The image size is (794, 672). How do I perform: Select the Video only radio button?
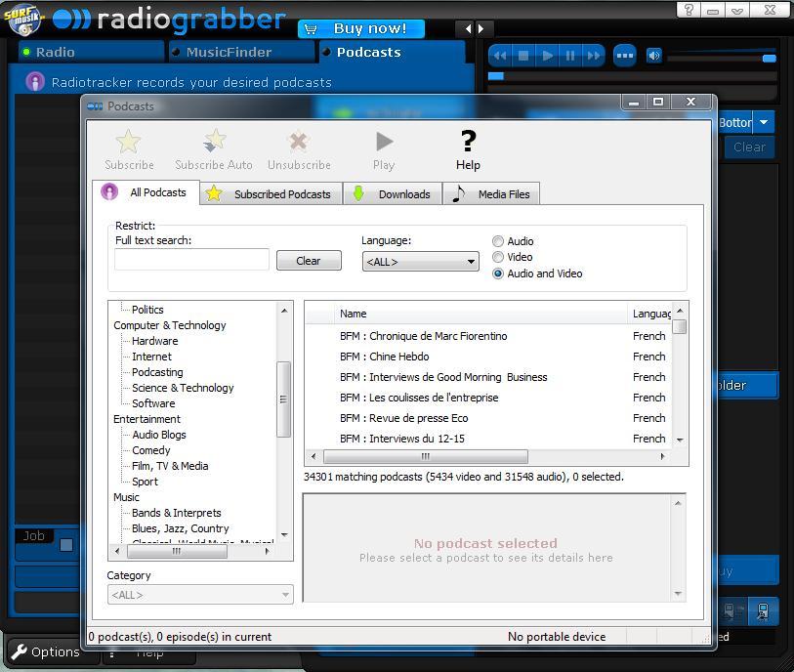click(499, 257)
